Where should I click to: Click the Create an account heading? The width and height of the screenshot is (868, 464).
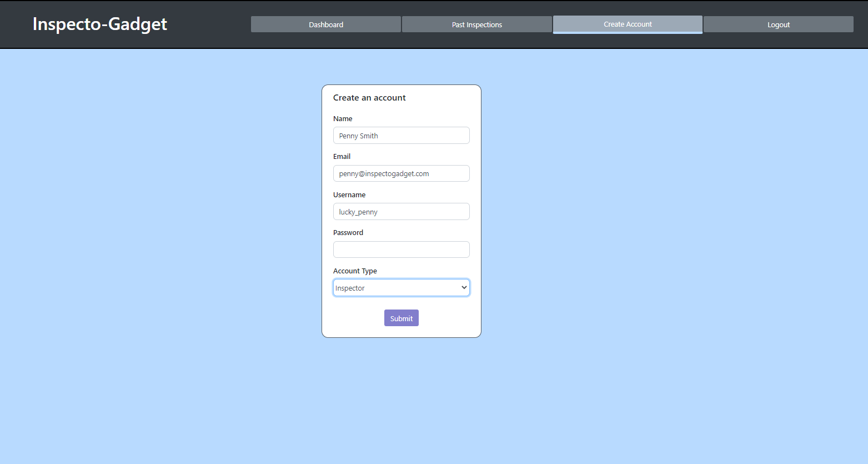point(369,97)
